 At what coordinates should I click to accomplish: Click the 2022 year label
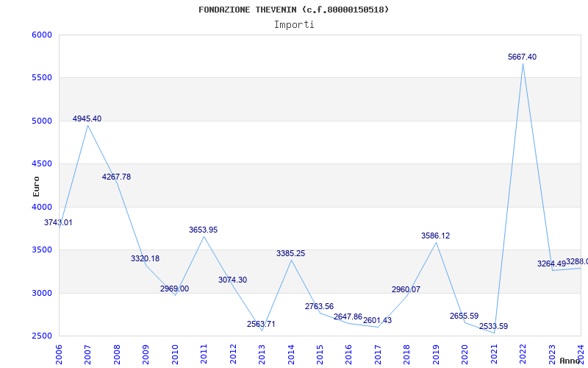point(523,354)
